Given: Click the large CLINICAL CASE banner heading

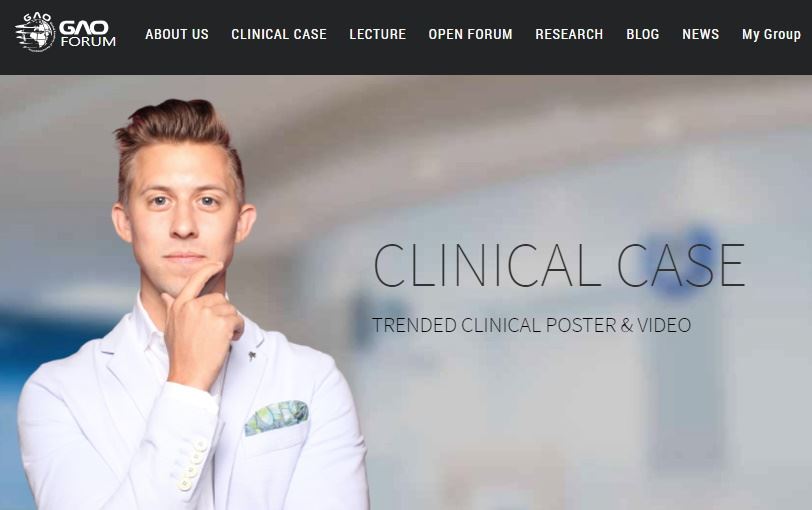Looking at the screenshot, I should (x=559, y=265).
